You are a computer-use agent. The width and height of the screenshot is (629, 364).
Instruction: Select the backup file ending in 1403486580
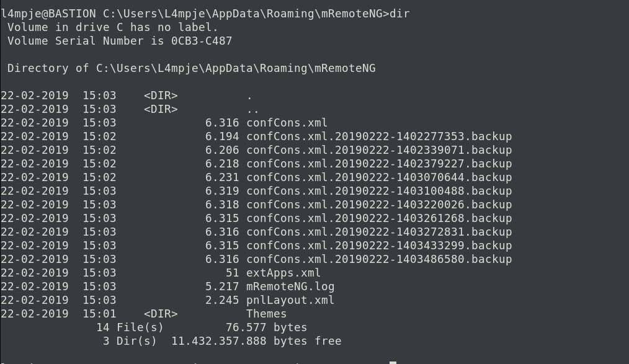379,259
